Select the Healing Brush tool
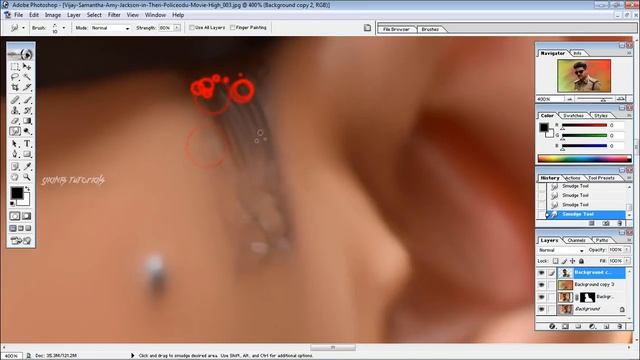640x360 pixels. coord(15,100)
